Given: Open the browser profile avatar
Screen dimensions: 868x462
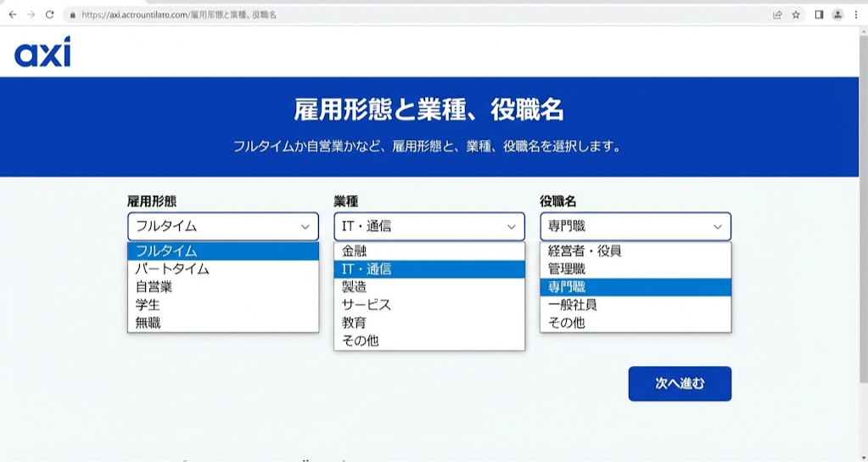Looking at the screenshot, I should pos(837,14).
